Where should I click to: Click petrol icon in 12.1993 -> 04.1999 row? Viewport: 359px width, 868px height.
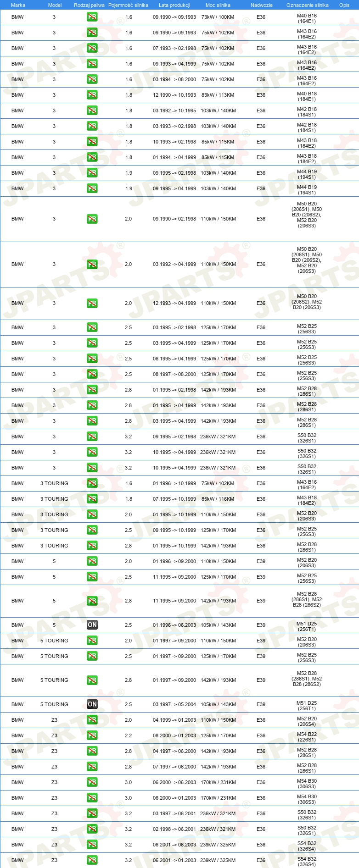[x=92, y=304]
